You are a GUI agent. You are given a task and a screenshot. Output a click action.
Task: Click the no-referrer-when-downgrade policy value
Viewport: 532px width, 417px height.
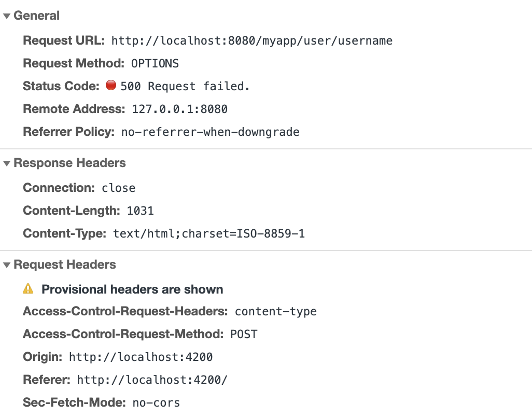click(x=211, y=132)
